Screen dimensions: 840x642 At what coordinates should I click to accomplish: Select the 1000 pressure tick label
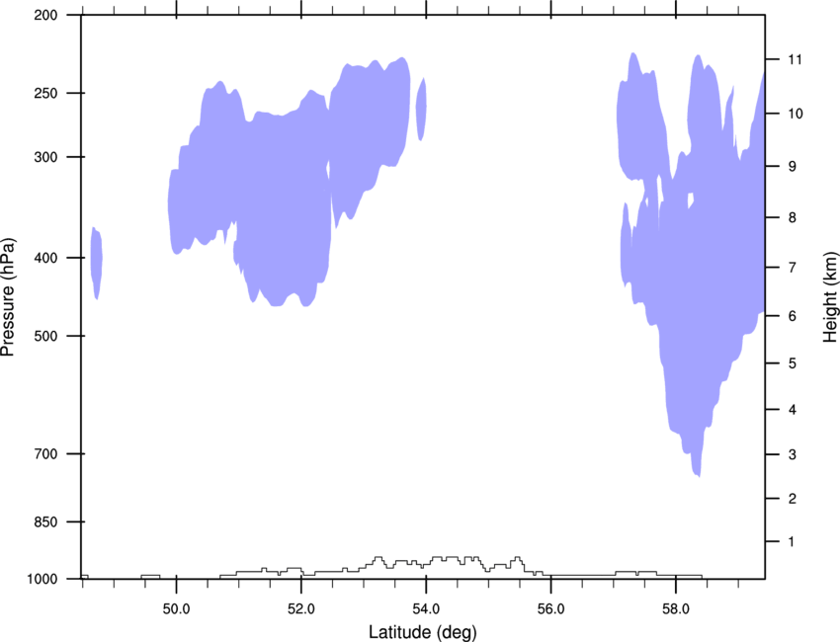click(x=42, y=579)
